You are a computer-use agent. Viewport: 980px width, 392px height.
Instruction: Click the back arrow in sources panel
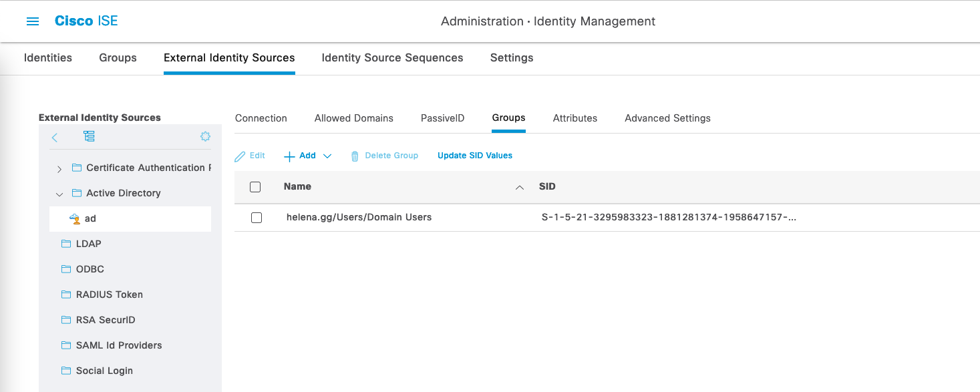pyautogui.click(x=55, y=137)
